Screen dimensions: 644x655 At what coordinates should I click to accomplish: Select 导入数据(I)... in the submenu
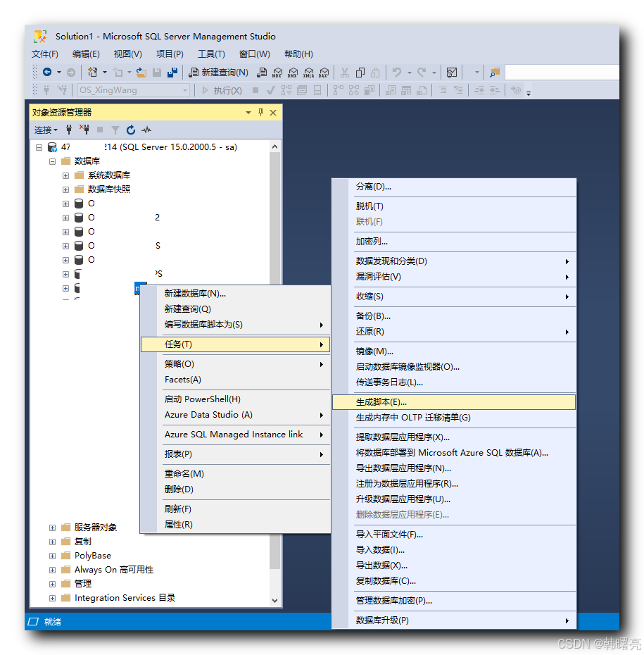tap(454, 550)
